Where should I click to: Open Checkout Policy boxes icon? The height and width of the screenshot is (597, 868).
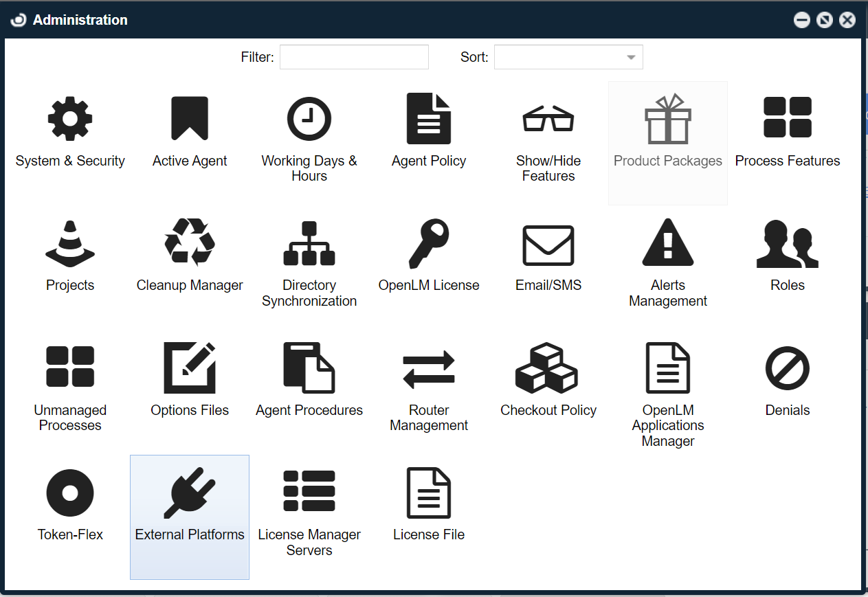[547, 368]
